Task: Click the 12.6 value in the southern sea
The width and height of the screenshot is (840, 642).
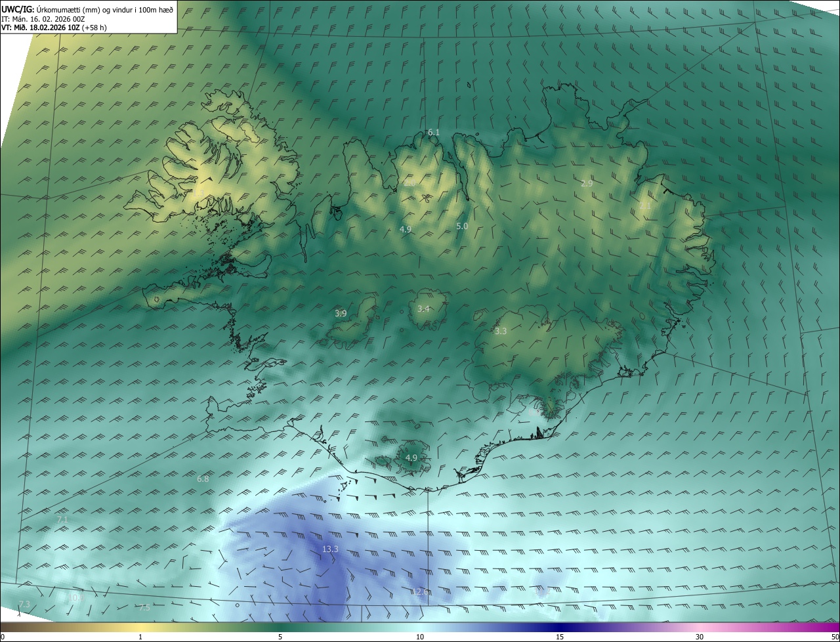Action: tap(420, 591)
